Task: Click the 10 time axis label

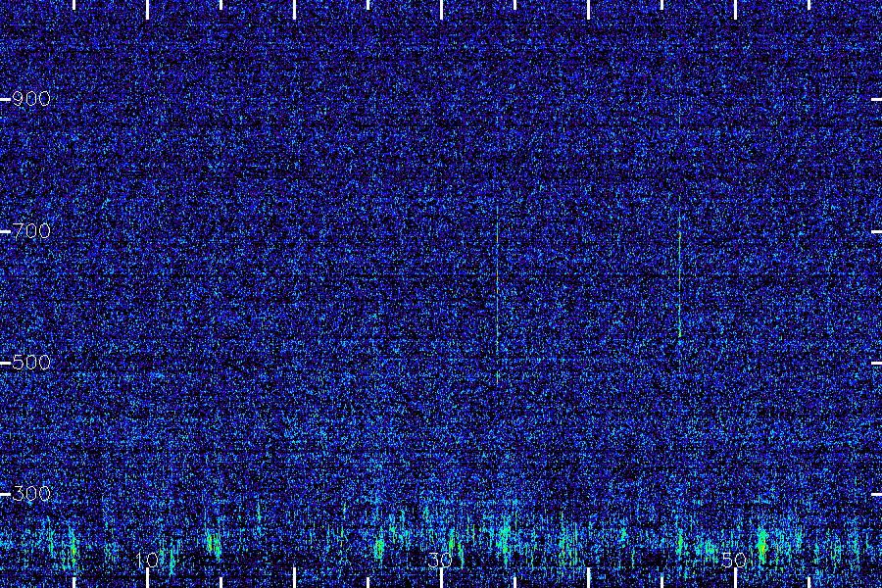Action: [147, 560]
